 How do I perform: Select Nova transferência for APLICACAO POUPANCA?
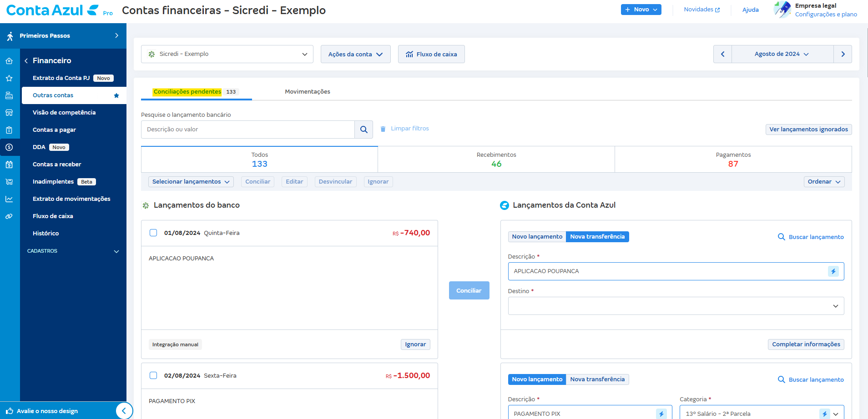point(597,237)
